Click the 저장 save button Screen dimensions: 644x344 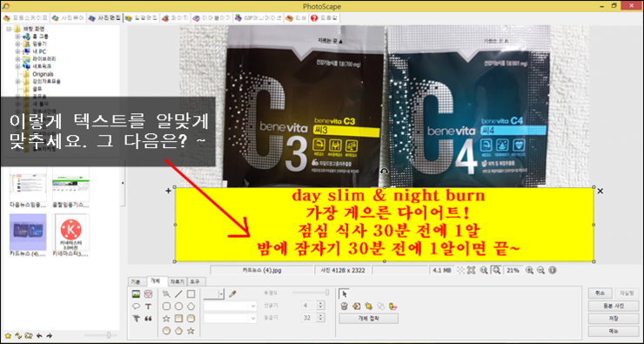point(614,319)
